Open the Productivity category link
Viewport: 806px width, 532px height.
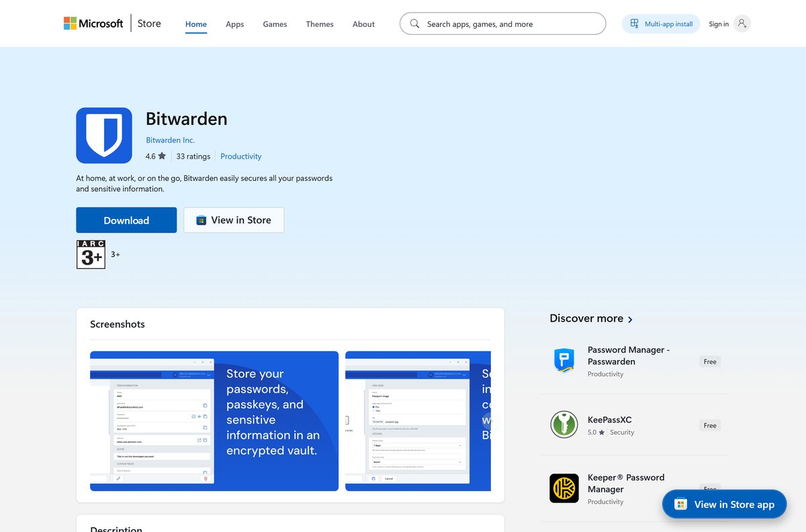(x=241, y=157)
